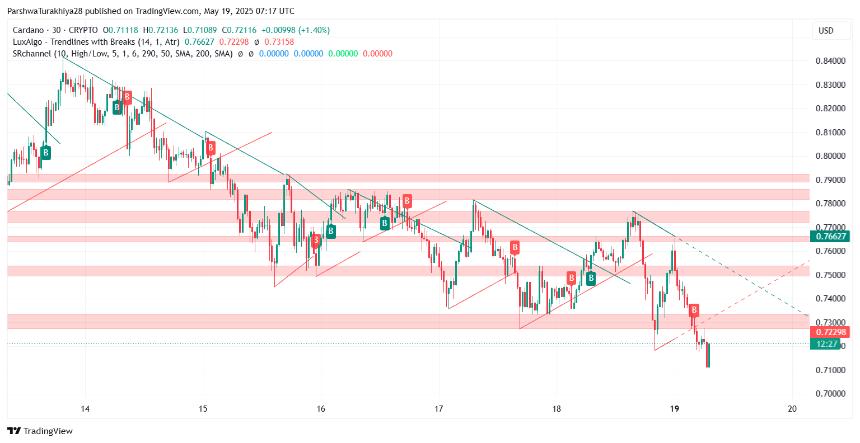Click the 0.82000 price axis label
The width and height of the screenshot is (860, 443).
pyautogui.click(x=830, y=109)
